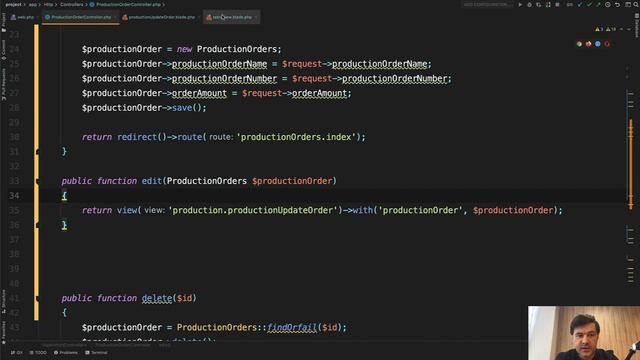
Task: Open preview in Firefox browser icon
Action: 589,44
